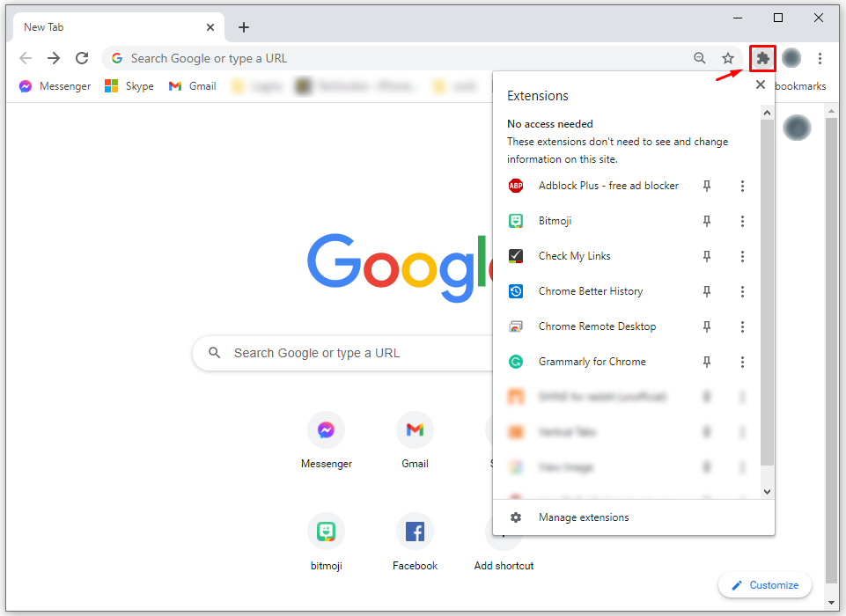
Task: Pin Chrome Better History to toolbar
Action: 706,291
